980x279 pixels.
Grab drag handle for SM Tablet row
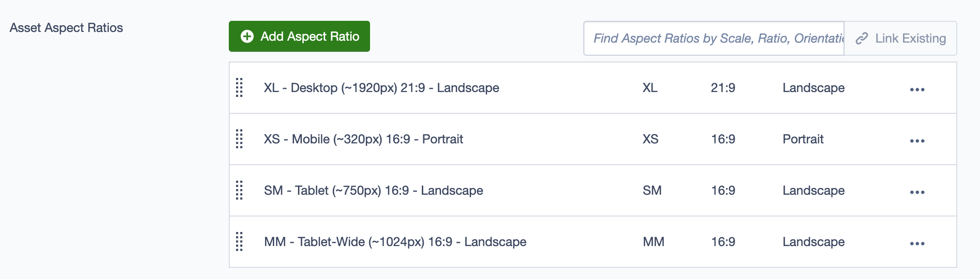point(239,190)
